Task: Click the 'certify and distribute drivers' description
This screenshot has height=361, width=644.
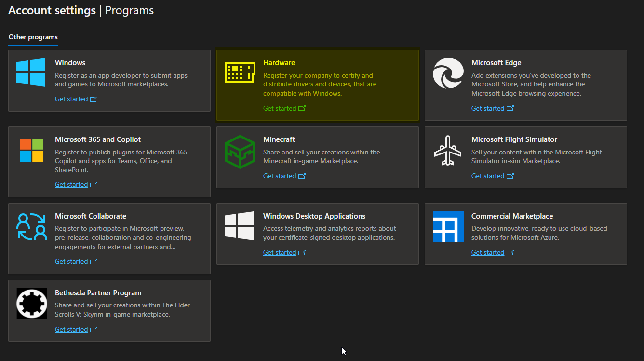Action: tap(320, 84)
